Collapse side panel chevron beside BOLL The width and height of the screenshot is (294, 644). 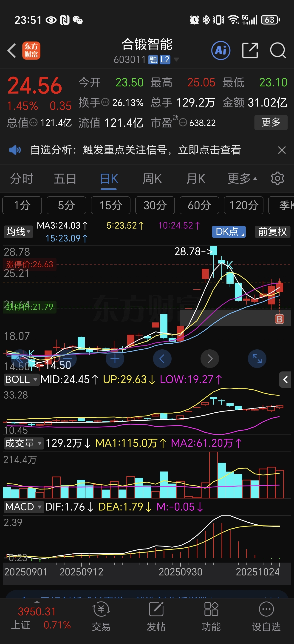point(285,380)
